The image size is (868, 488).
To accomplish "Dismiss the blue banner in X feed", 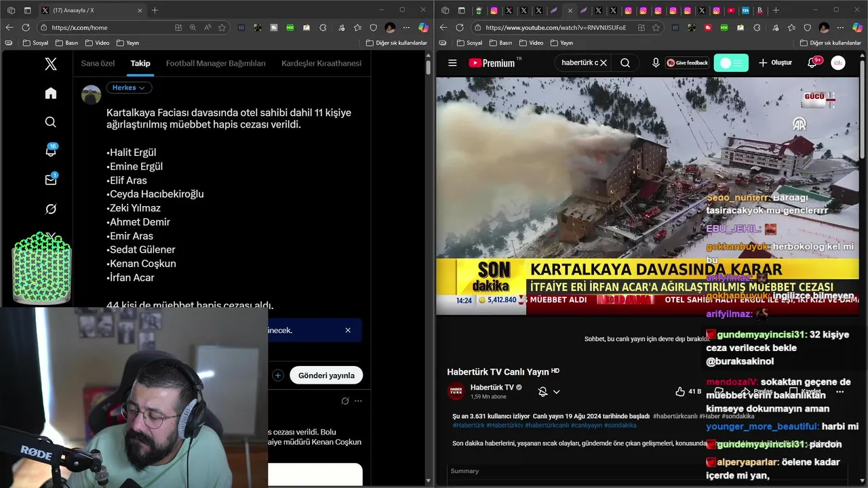I will pyautogui.click(x=348, y=330).
